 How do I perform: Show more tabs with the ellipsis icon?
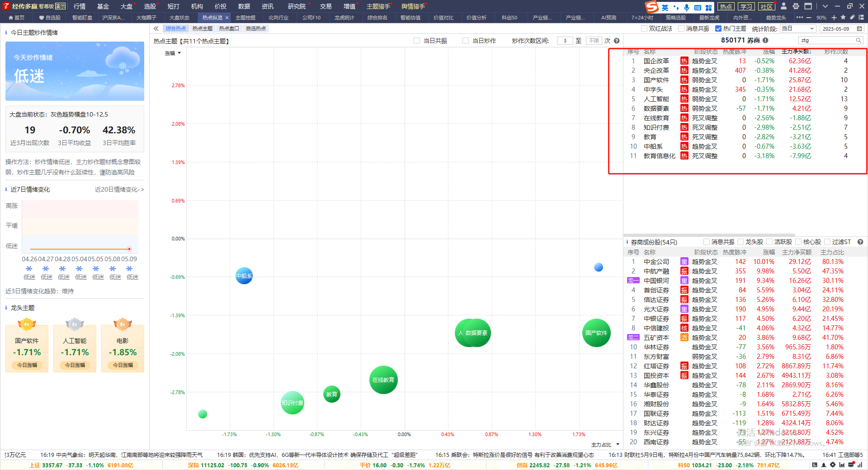(x=800, y=17)
